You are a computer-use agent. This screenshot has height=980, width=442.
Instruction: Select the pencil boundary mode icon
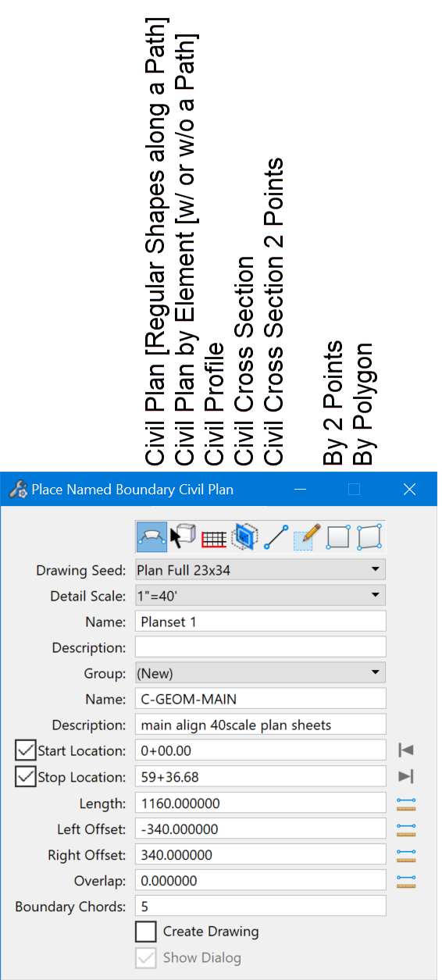pyautogui.click(x=308, y=537)
